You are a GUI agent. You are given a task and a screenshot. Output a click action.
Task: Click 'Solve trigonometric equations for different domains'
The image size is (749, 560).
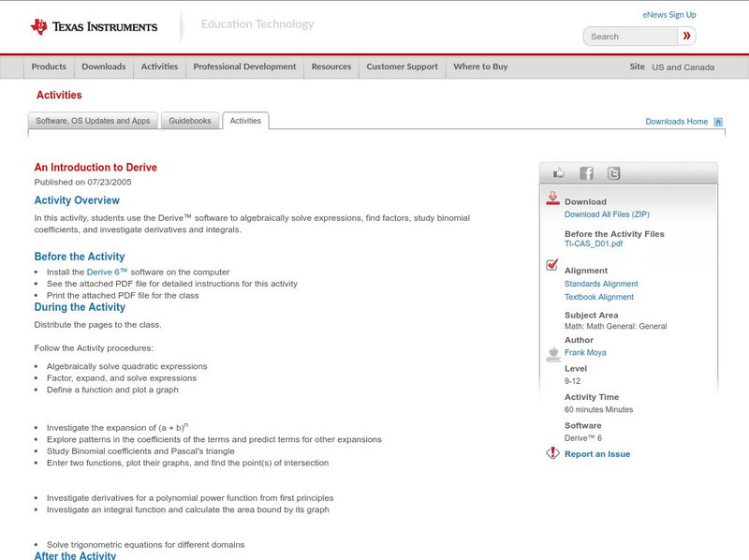145,545
